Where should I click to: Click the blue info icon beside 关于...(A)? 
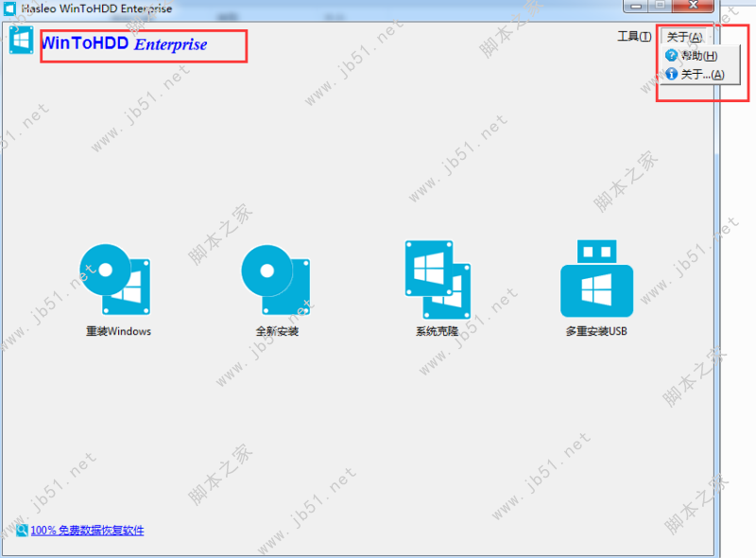tap(671, 73)
